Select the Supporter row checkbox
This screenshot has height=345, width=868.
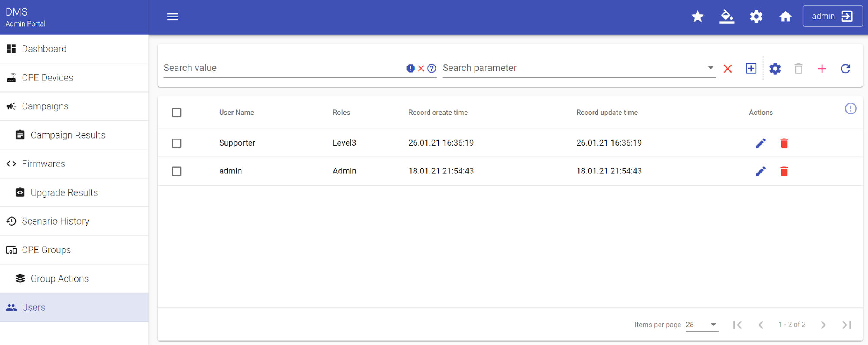click(x=176, y=143)
